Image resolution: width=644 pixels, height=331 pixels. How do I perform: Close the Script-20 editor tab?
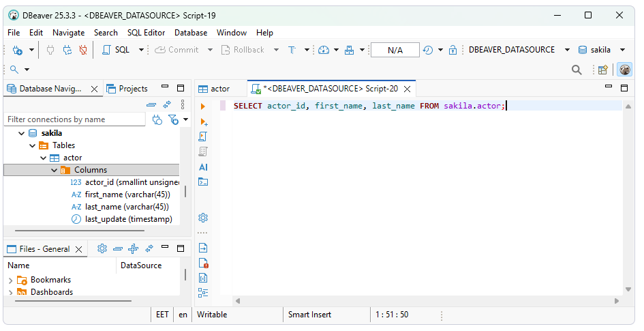(x=407, y=89)
